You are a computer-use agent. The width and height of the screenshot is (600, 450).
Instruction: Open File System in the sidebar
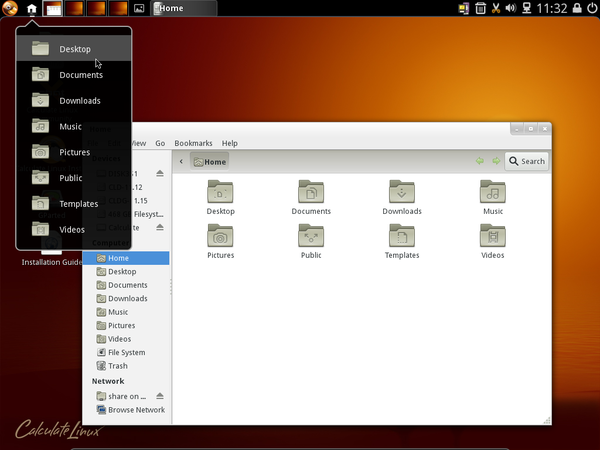click(x=126, y=352)
